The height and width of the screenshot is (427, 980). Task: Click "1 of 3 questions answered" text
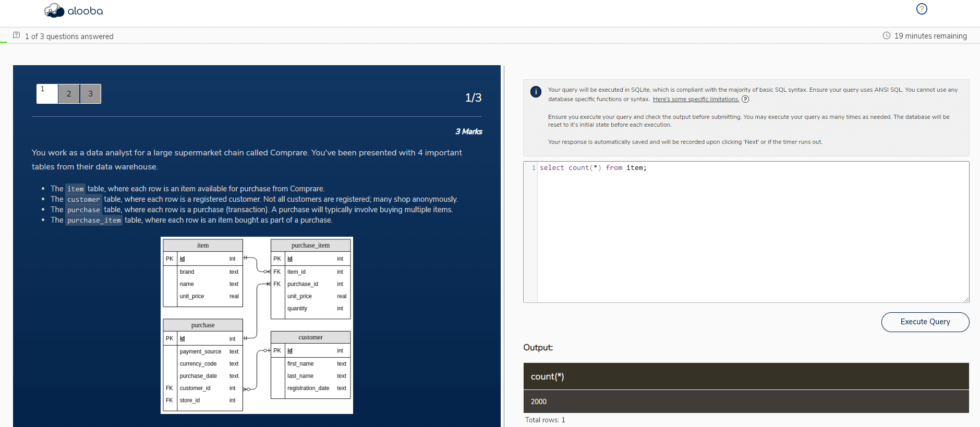coord(69,36)
